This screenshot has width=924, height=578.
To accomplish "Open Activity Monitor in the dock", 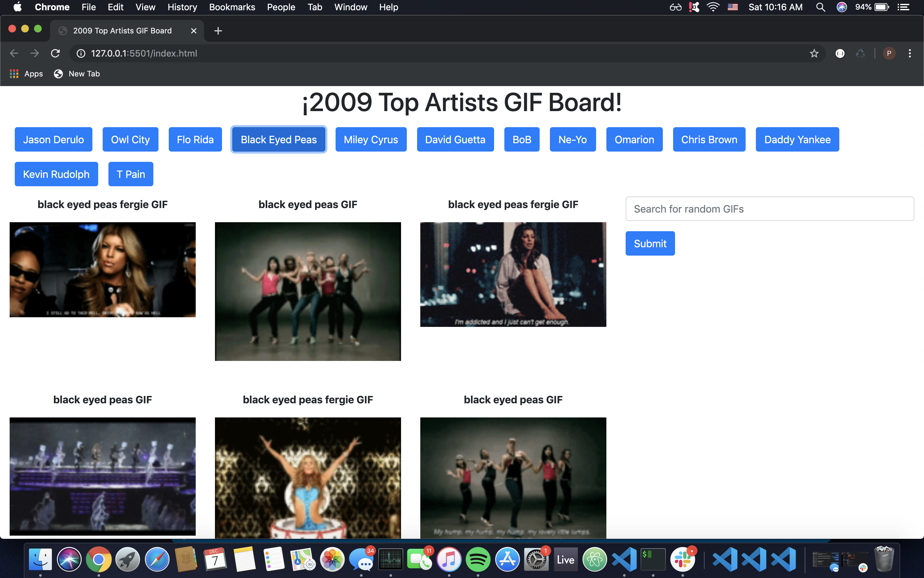I will pos(390,560).
